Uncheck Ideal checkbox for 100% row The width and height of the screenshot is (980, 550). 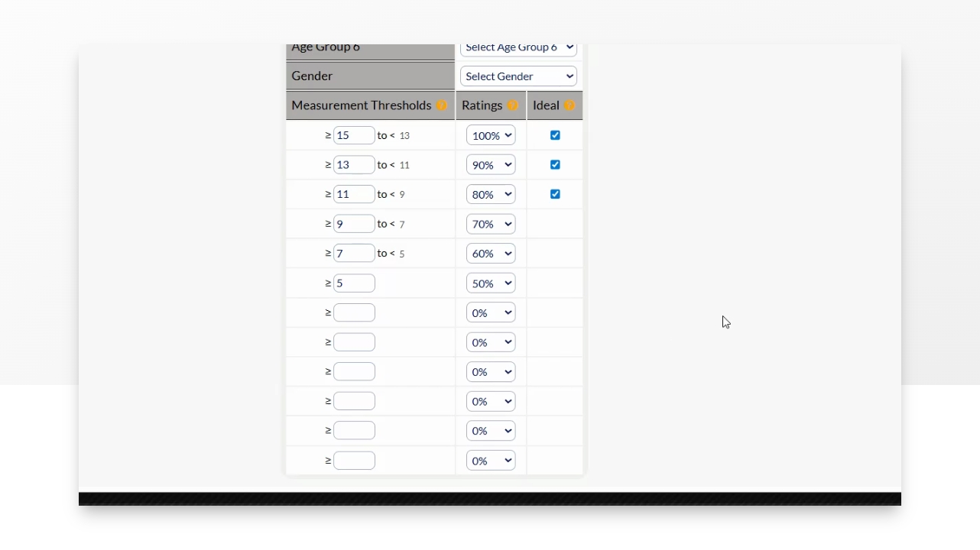[x=555, y=135]
